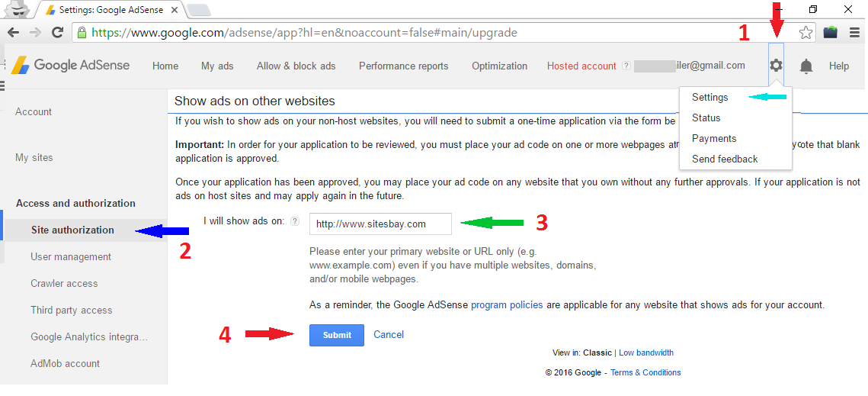Screen dimensions: 868x396
Task: Choose Send feedback from the dropdown
Action: 725,159
